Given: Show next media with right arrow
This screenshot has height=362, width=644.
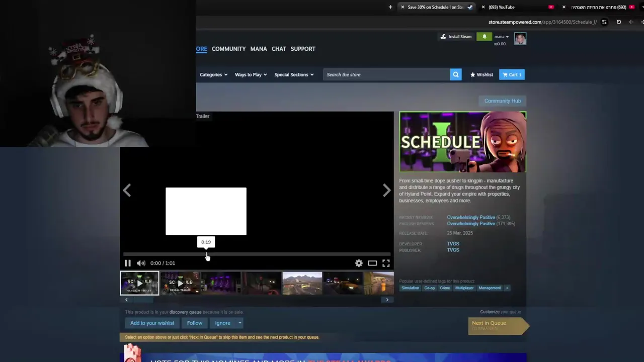Looking at the screenshot, I should (386, 190).
